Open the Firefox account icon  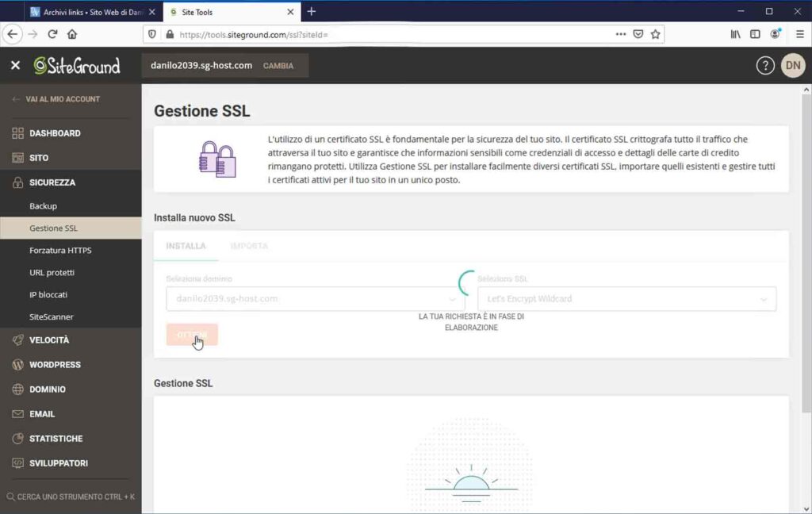pyautogui.click(x=776, y=34)
